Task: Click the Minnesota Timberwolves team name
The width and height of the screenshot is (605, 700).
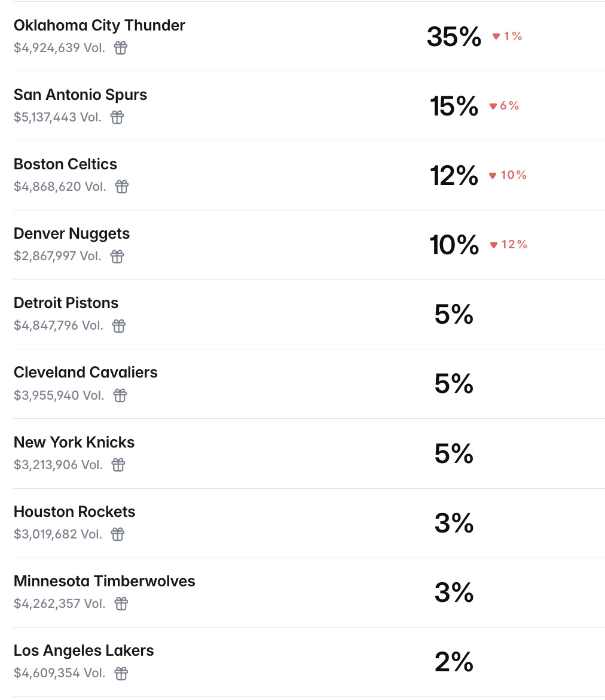Action: point(105,581)
